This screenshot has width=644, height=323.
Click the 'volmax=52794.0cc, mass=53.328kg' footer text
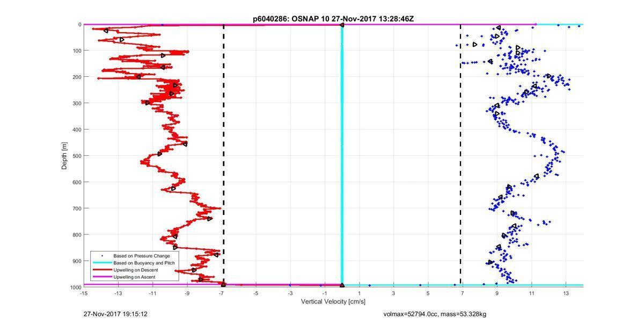(435, 314)
